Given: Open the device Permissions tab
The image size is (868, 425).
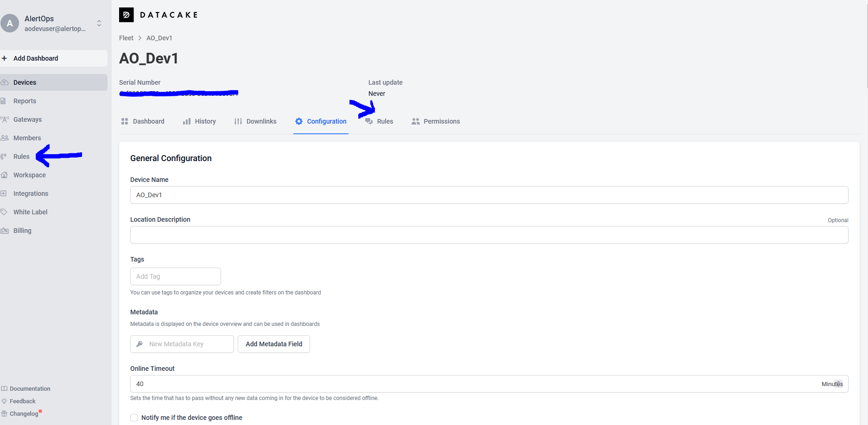Looking at the screenshot, I should (x=436, y=121).
